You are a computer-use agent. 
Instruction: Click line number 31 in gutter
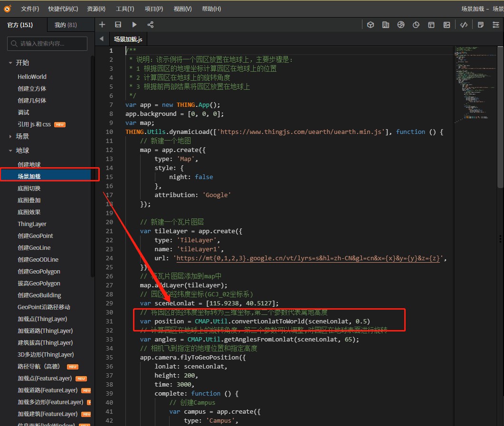click(109, 321)
